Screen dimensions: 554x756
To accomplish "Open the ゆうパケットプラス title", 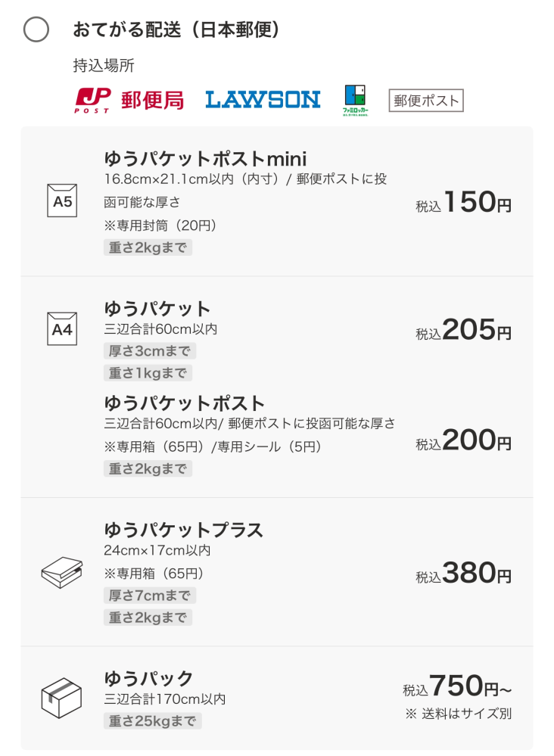I will [x=184, y=530].
